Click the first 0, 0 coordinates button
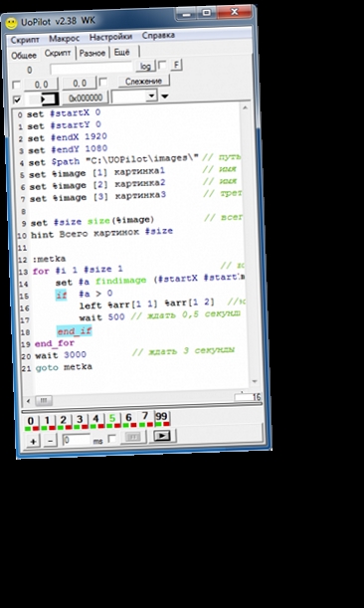Screen dimensions: 364x608 tap(41, 85)
